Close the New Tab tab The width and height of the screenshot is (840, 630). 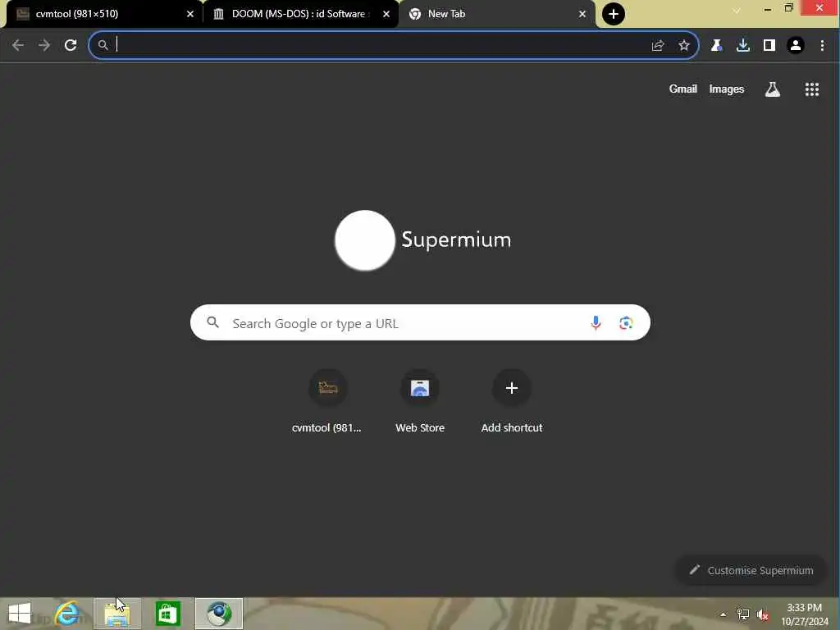582,15
